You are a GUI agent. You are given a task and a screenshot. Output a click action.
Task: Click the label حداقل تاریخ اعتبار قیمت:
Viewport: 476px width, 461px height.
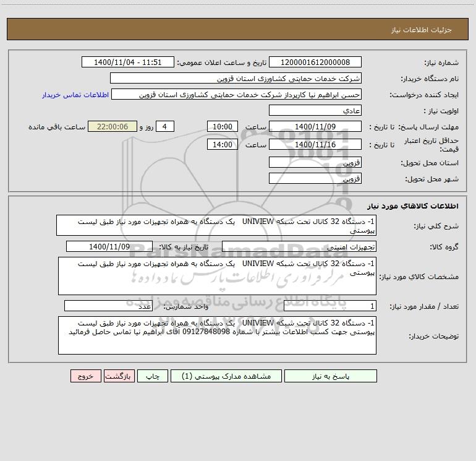(x=431, y=145)
